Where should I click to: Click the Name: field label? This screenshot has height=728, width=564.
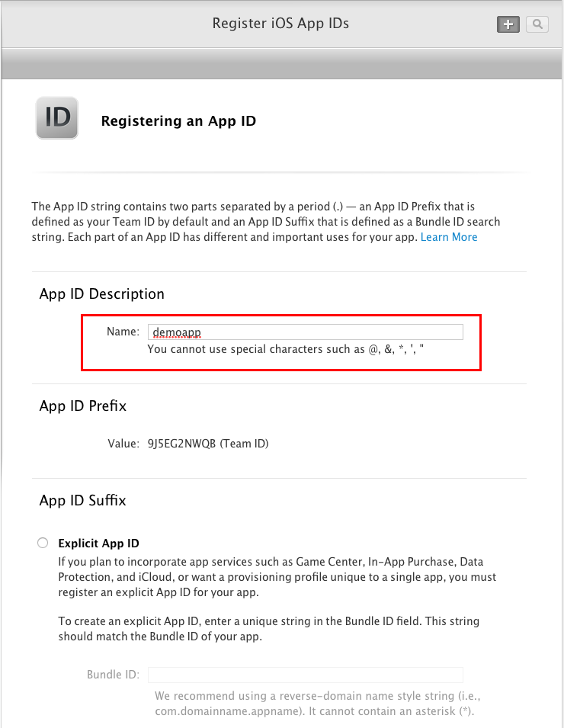pos(123,332)
